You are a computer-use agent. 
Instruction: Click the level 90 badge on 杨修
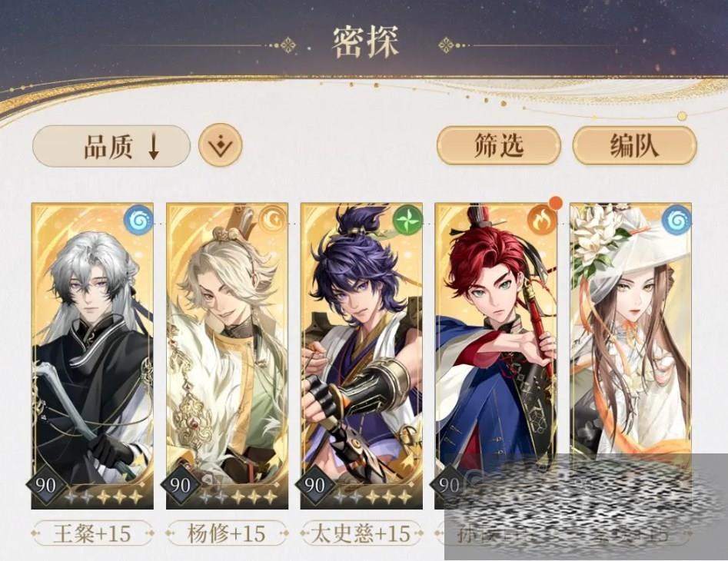pos(180,486)
